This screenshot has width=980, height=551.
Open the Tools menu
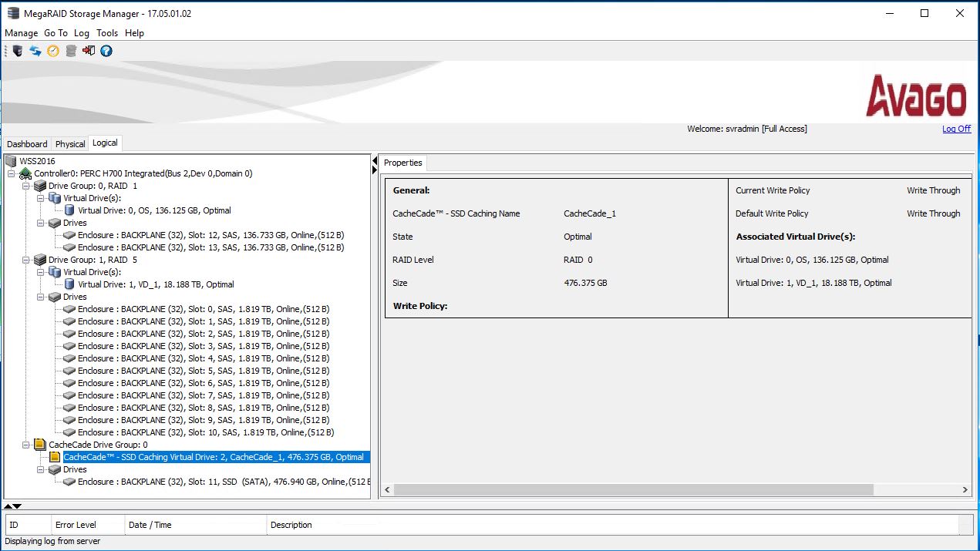pos(107,33)
